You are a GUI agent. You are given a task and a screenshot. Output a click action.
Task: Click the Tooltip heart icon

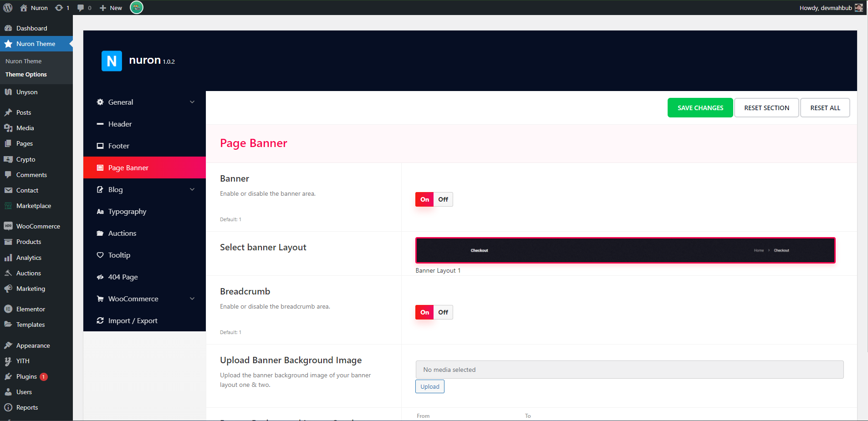click(x=100, y=255)
